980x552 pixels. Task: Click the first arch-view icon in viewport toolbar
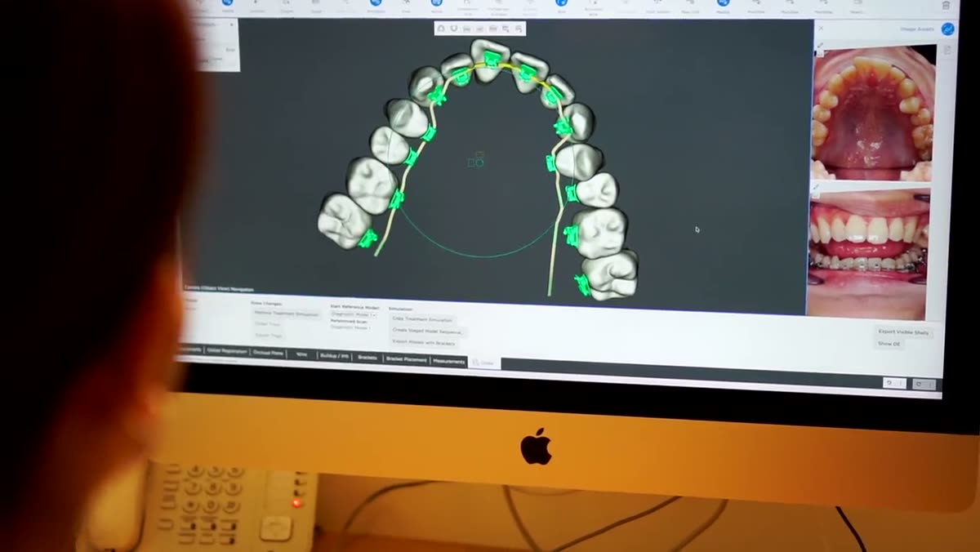pyautogui.click(x=440, y=29)
